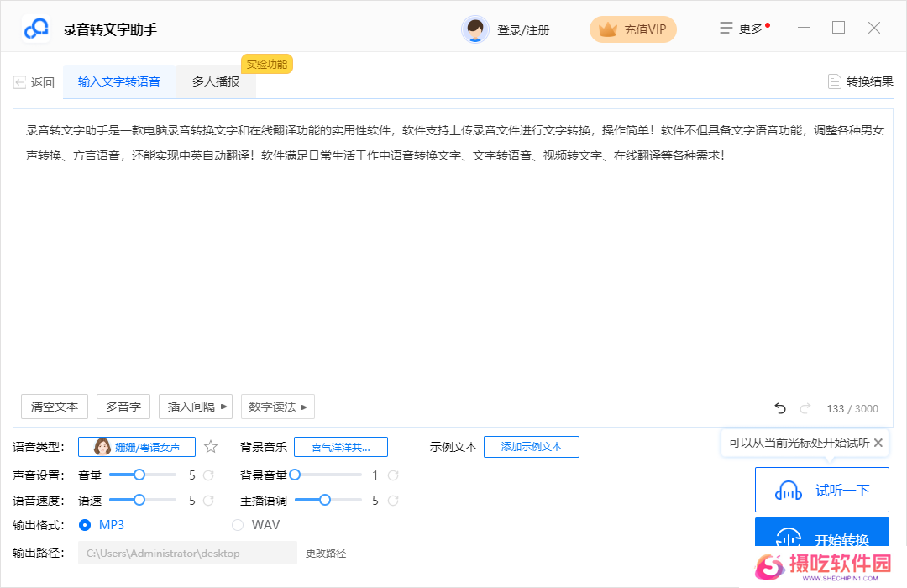Click the 清空文本 button
Image resolution: width=907 pixels, height=588 pixels.
(55, 407)
